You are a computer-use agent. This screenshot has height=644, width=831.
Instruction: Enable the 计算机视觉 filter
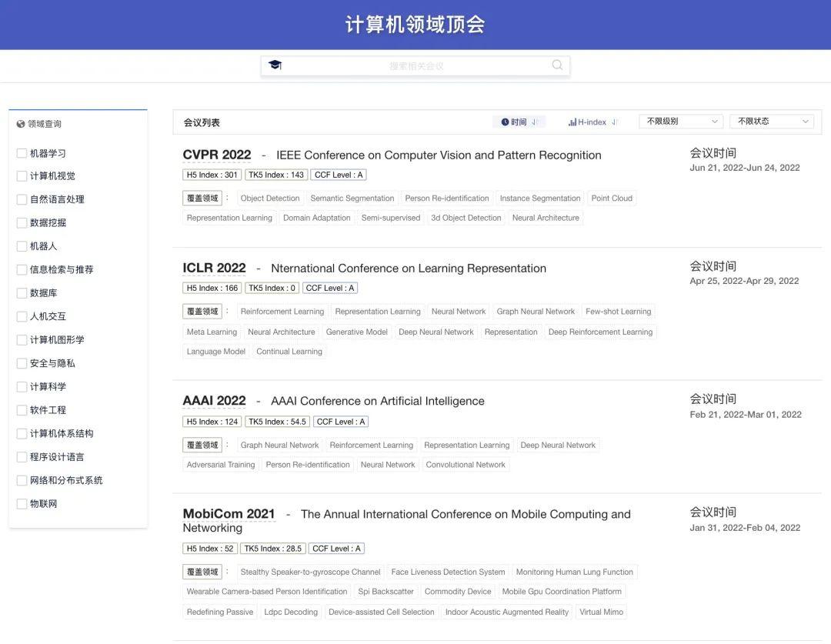tap(21, 175)
